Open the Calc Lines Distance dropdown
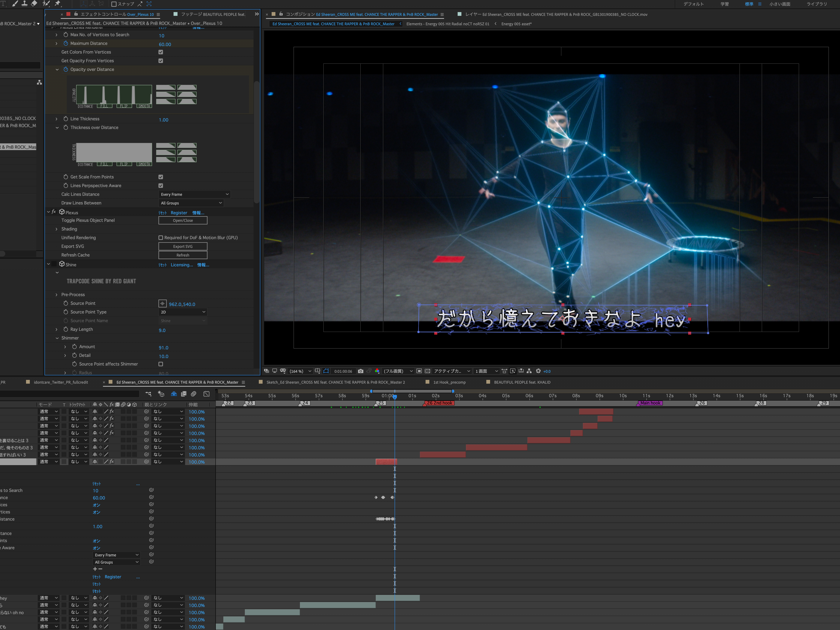This screenshot has height=630, width=840. (194, 194)
